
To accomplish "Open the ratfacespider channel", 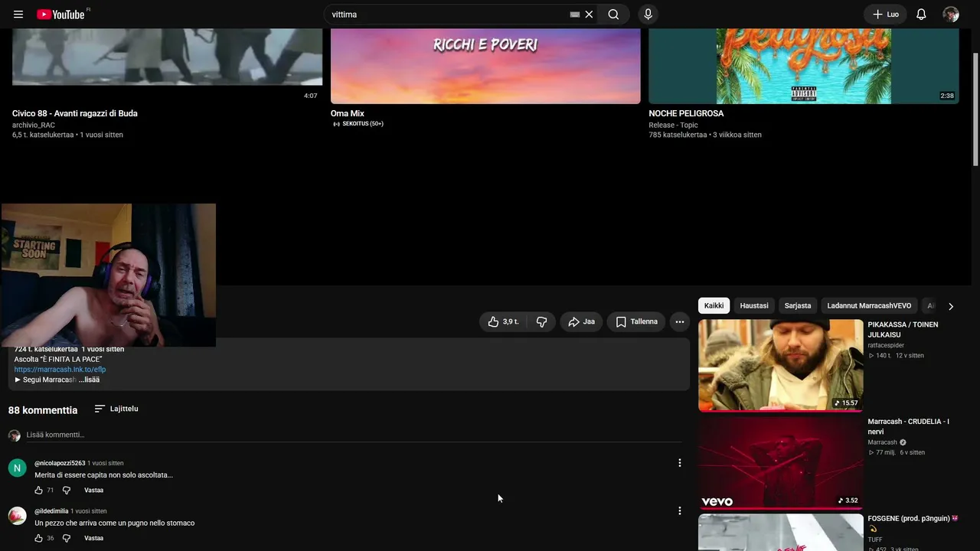I will [x=886, y=345].
